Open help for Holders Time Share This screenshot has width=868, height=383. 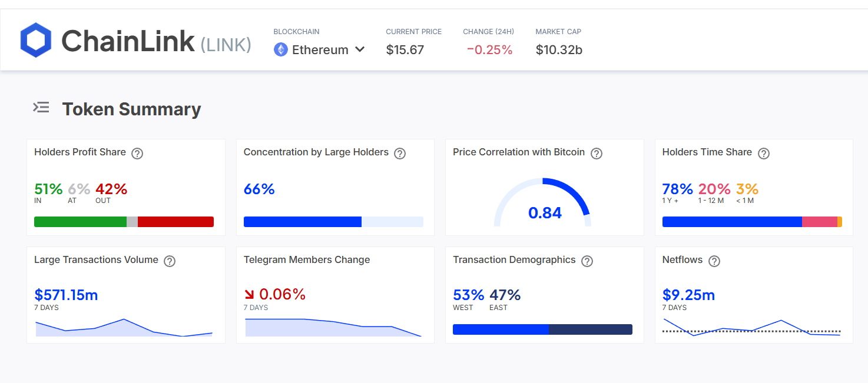(x=764, y=154)
